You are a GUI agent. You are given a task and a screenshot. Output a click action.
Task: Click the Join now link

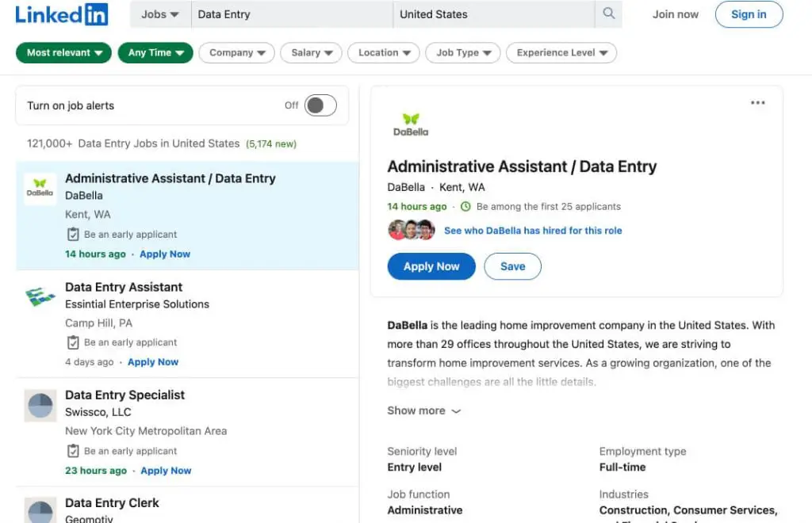pyautogui.click(x=676, y=14)
